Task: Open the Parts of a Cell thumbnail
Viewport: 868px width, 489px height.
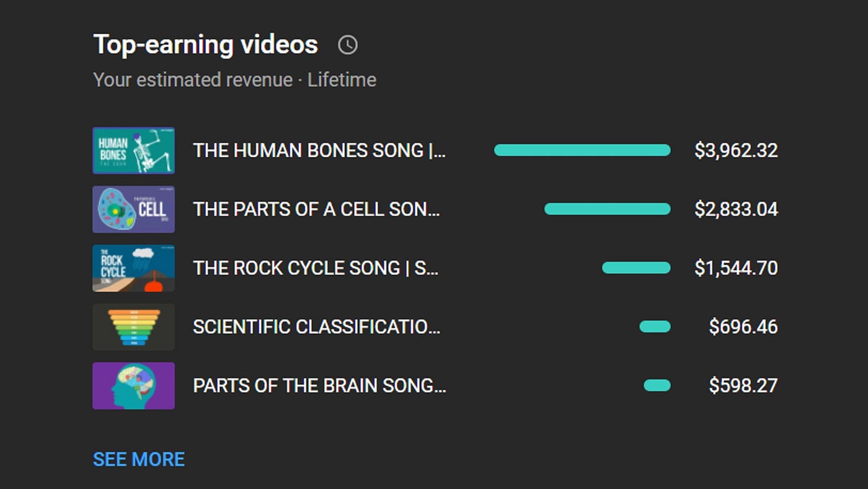Action: coord(134,209)
